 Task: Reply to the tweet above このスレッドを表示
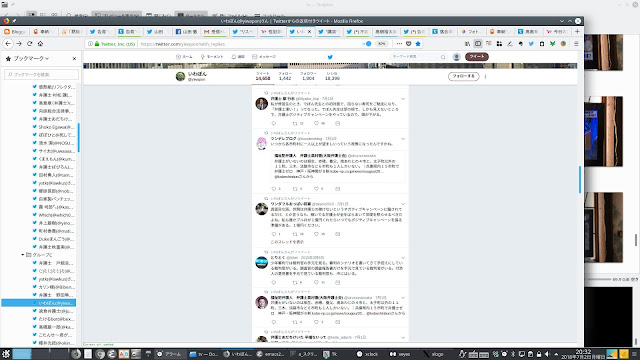(x=274, y=234)
